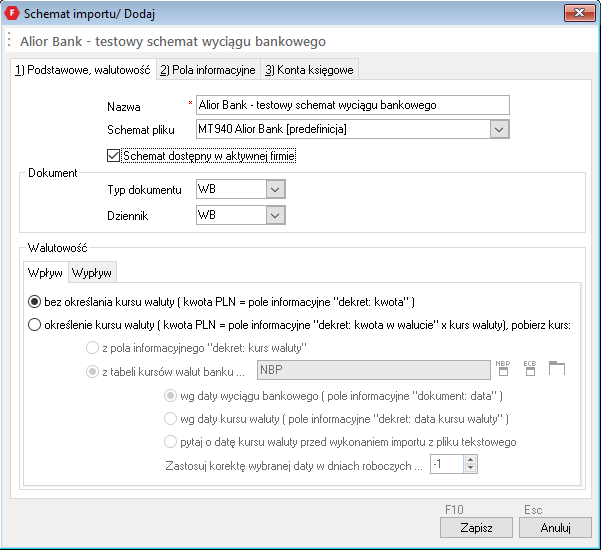This screenshot has width=601, height=550.
Task: Select 'określenie kursu waluty' radio option
Action: pyautogui.click(x=34, y=325)
